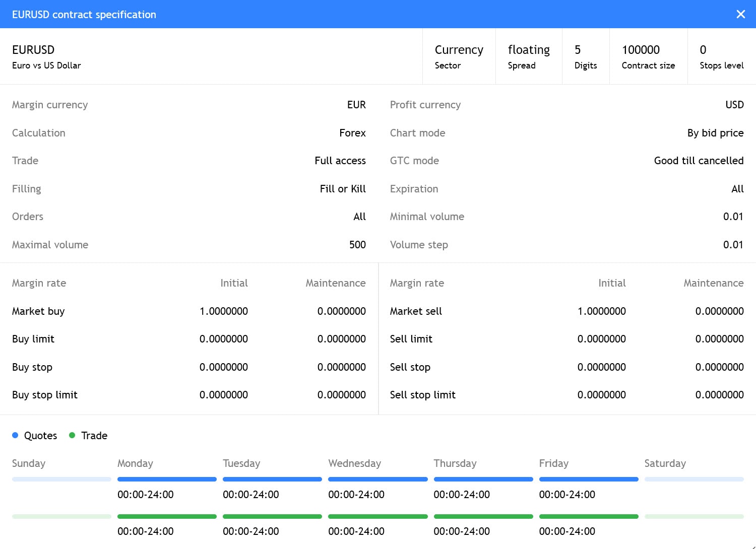Click the EURUSD symbol title

(x=33, y=49)
